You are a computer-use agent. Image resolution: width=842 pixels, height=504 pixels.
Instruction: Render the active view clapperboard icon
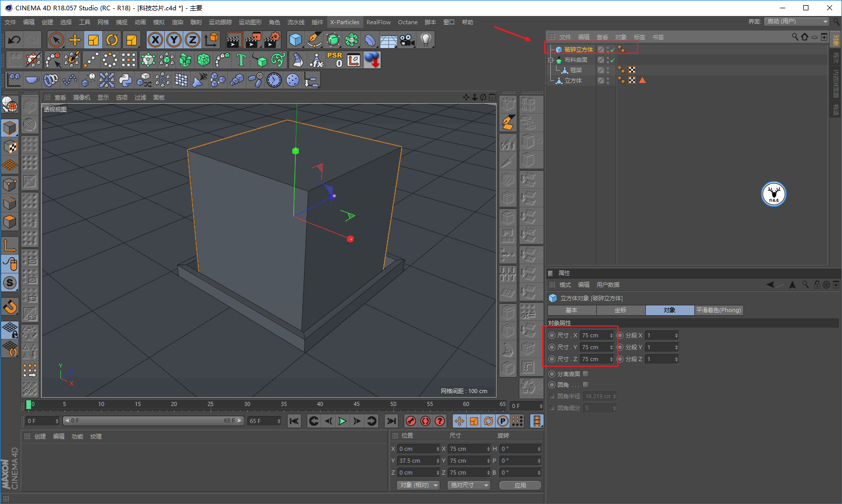tap(234, 40)
